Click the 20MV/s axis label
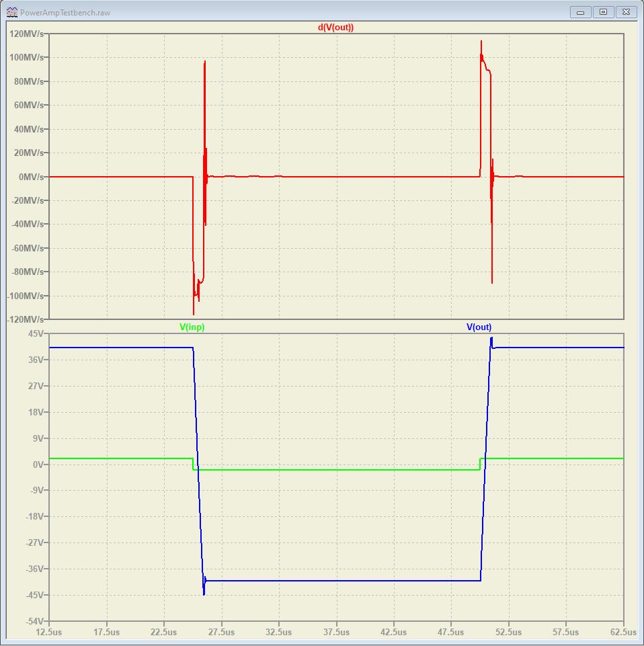The width and height of the screenshot is (644, 646). [x=28, y=153]
